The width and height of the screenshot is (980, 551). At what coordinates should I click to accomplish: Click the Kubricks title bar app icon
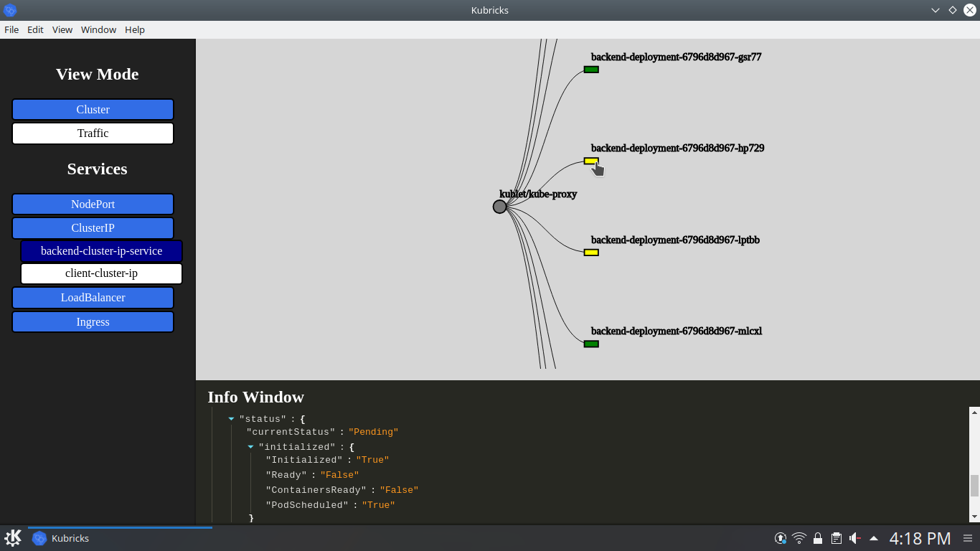click(10, 10)
